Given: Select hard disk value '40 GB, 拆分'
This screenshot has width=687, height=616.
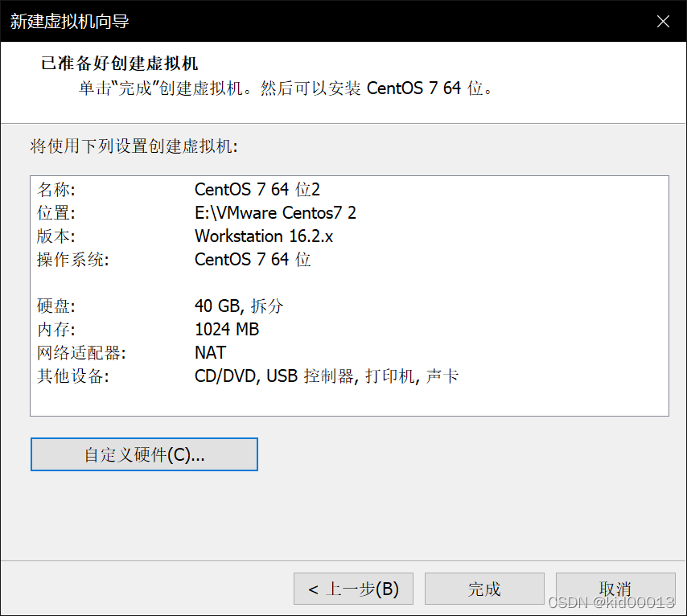Looking at the screenshot, I should tap(239, 306).
